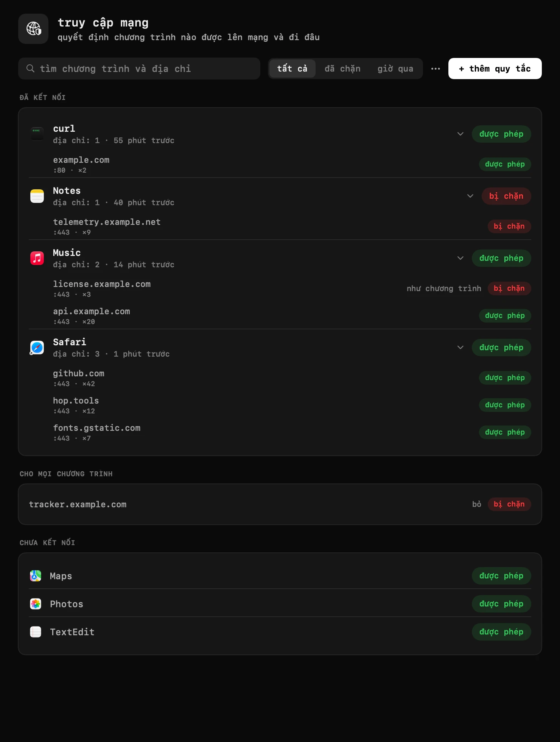The width and height of the screenshot is (560, 742).
Task: Click the globe shield network access icon
Action: (33, 29)
